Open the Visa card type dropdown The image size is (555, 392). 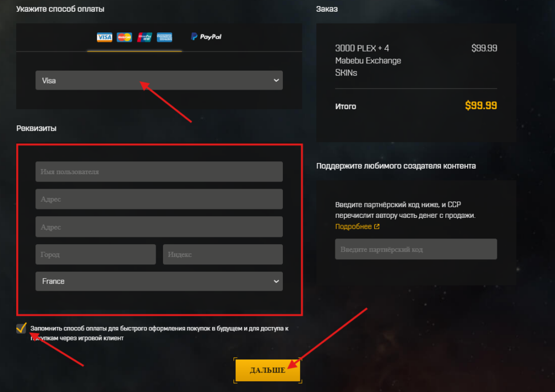pyautogui.click(x=159, y=80)
